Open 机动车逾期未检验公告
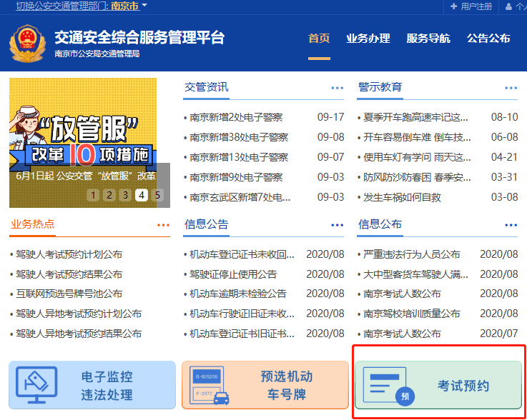Viewport: 527px width, 420px height. 238,294
